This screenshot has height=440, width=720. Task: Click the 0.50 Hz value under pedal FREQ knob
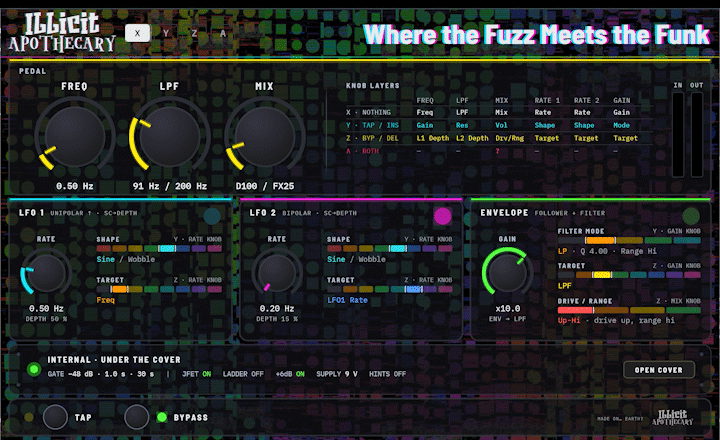(x=74, y=186)
